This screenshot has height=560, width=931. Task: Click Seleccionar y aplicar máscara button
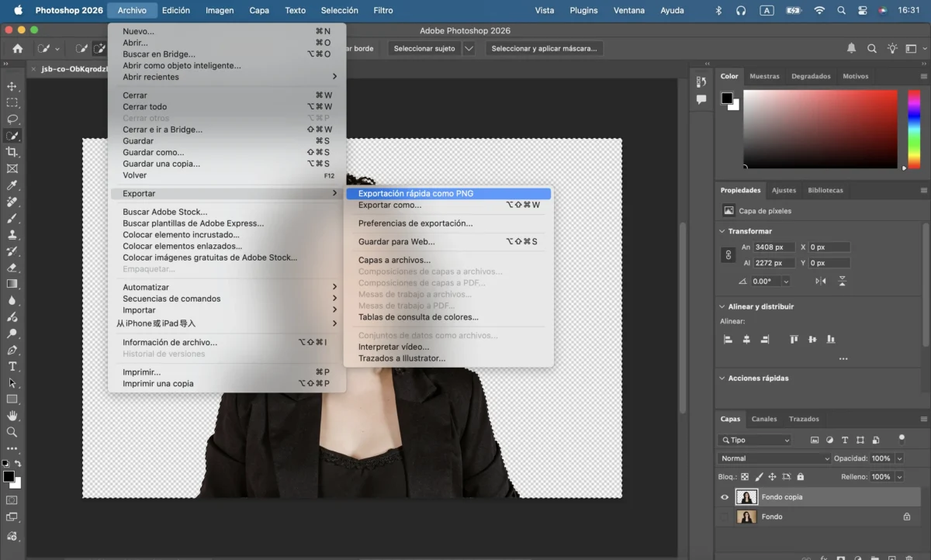pos(544,48)
